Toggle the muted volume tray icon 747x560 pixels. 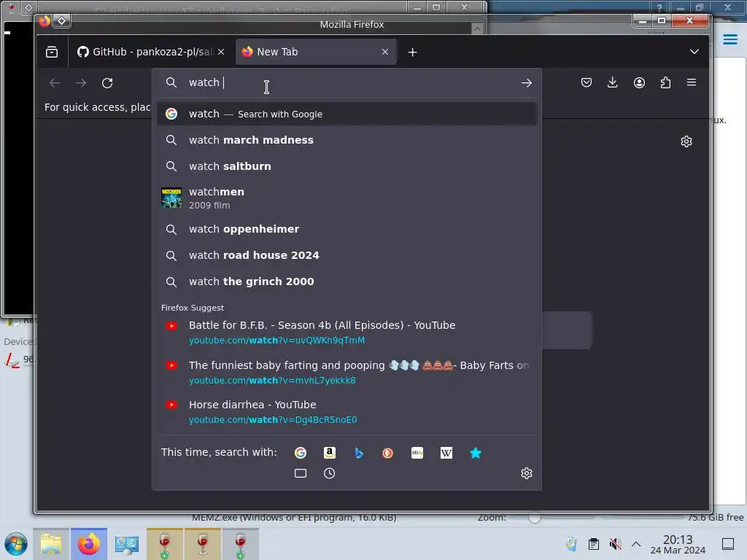click(616, 544)
